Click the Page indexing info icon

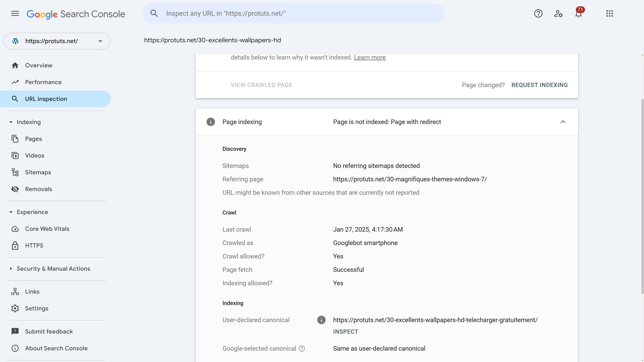(211, 122)
